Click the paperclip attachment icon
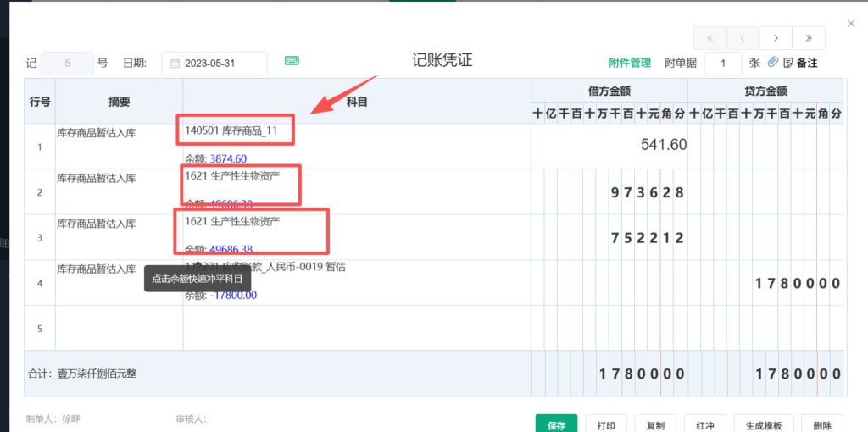868x432 pixels. pyautogui.click(x=773, y=63)
